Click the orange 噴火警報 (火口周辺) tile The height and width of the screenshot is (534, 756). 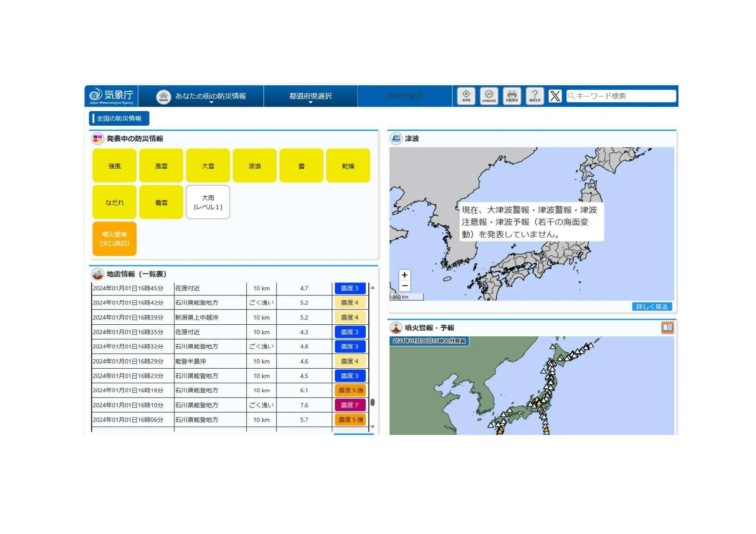tap(114, 239)
